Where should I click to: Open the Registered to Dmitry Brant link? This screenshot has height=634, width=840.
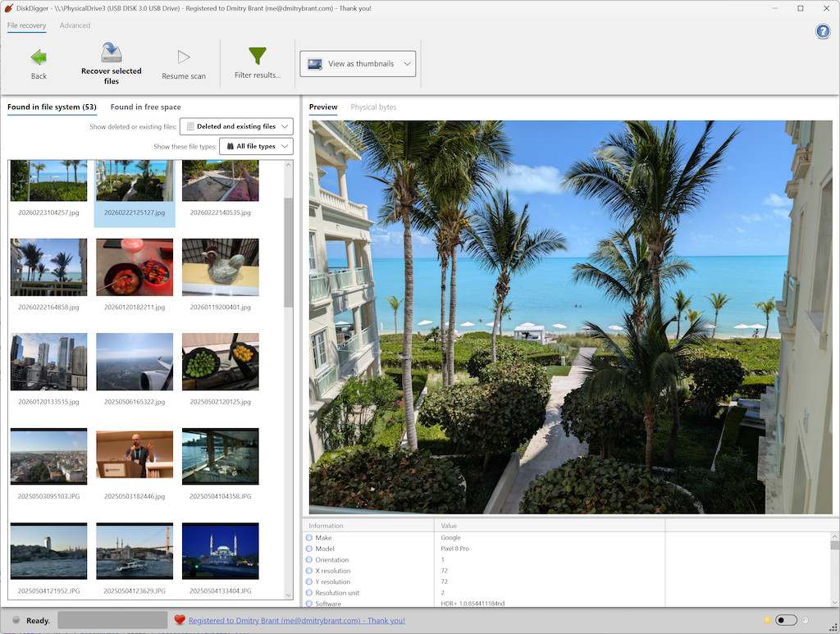[x=297, y=620]
